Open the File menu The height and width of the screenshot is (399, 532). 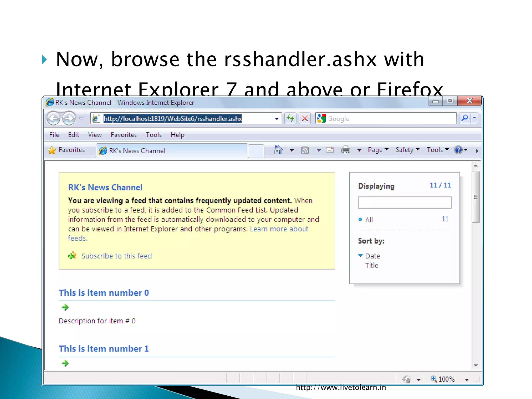[x=54, y=135]
